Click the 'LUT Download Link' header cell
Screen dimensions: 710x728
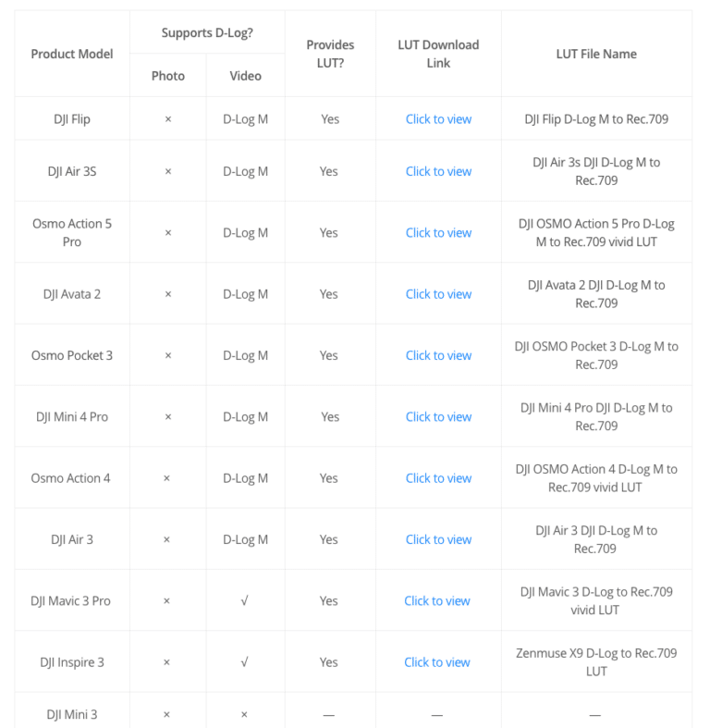438,54
